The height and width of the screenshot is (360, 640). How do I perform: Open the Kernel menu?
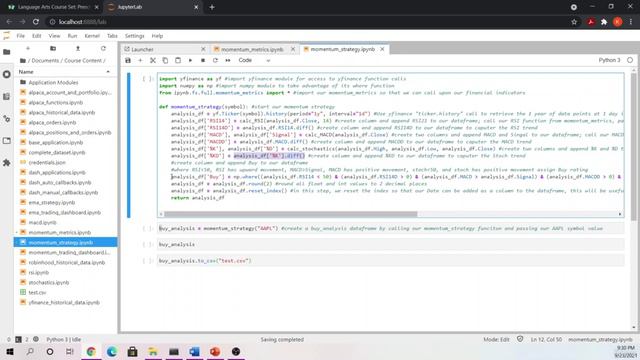(x=92, y=36)
